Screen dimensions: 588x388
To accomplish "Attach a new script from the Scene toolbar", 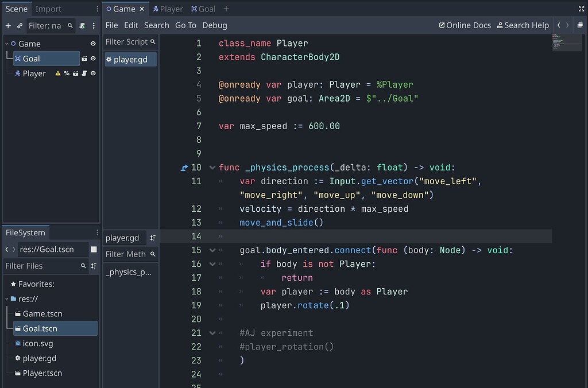I will click(82, 25).
